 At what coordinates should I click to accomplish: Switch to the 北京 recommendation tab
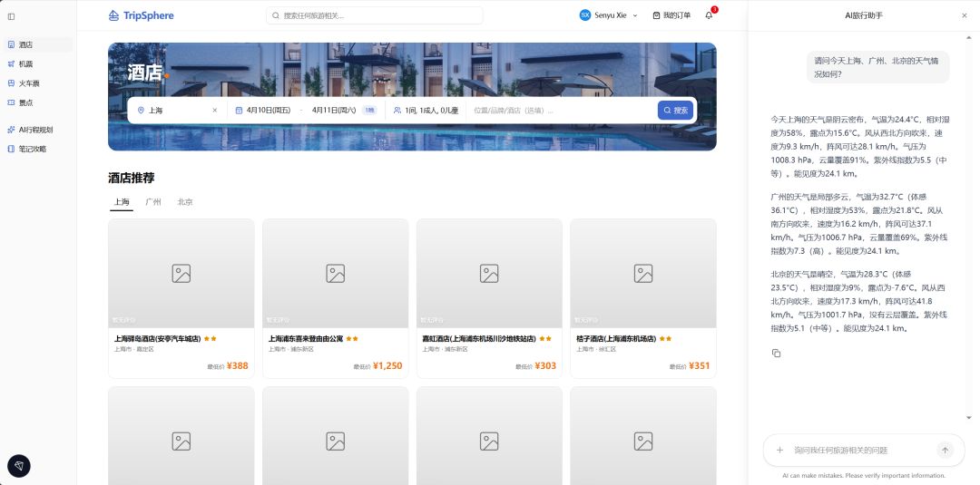(x=185, y=202)
